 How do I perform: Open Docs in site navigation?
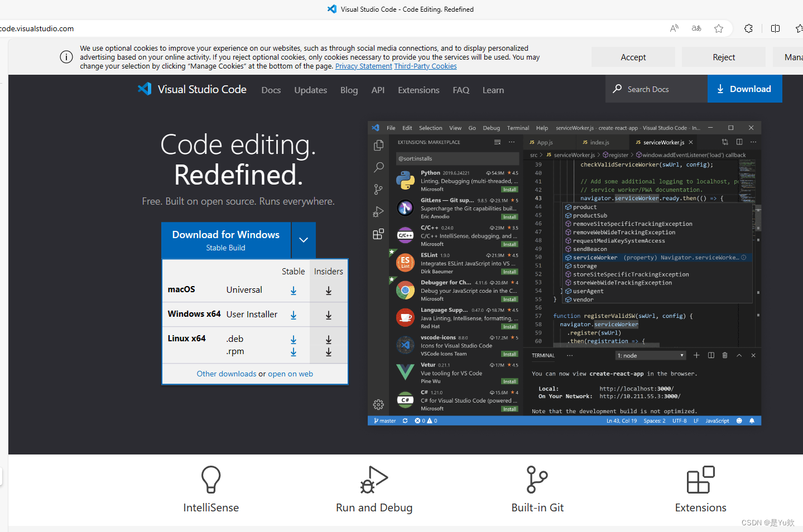tap(271, 90)
